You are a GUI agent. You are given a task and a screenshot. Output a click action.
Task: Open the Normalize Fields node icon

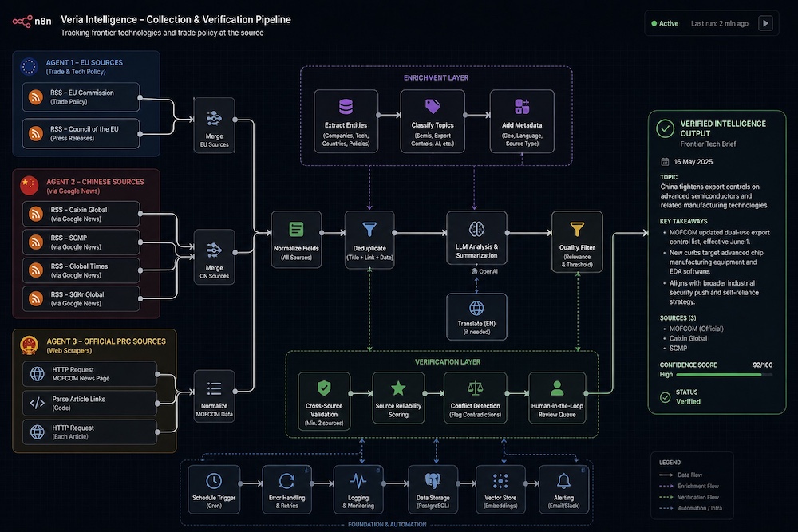[x=296, y=230]
